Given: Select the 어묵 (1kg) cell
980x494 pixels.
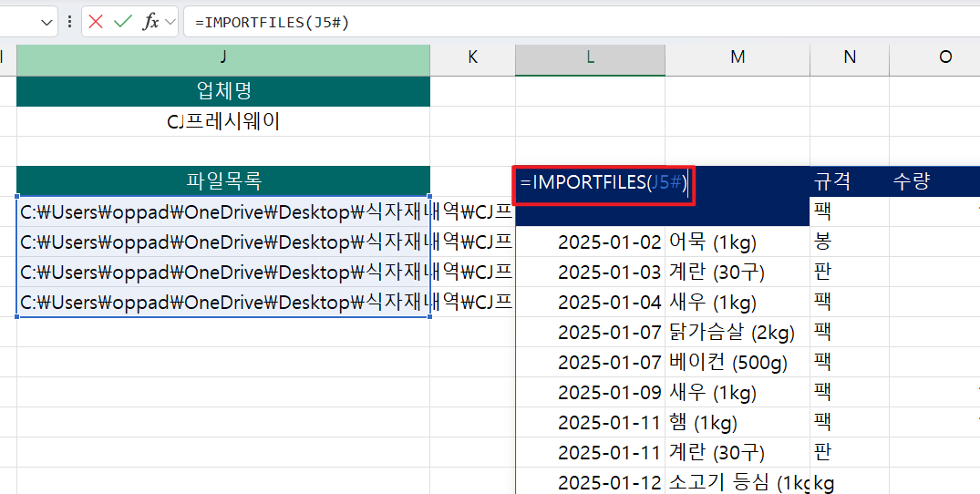Looking at the screenshot, I should click(x=738, y=242).
